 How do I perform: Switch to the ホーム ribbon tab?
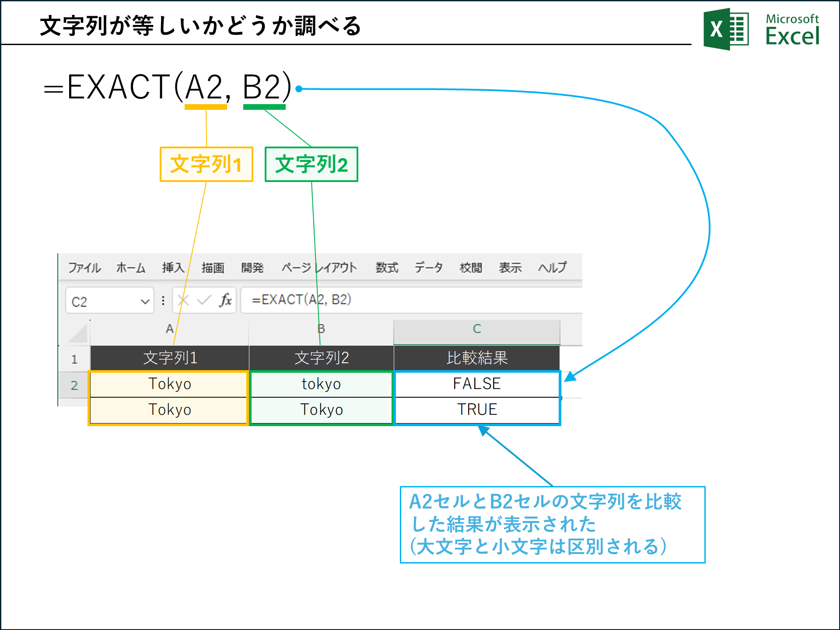tap(131, 268)
